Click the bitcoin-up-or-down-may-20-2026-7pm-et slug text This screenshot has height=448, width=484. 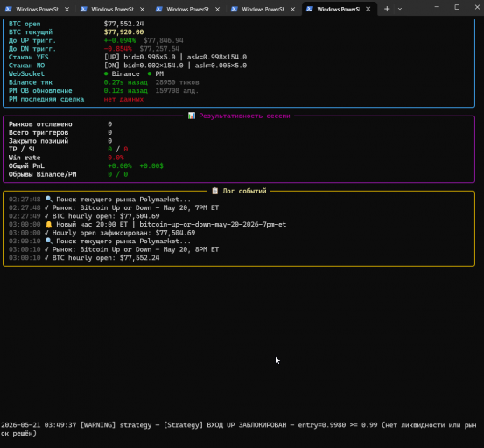tap(213, 224)
